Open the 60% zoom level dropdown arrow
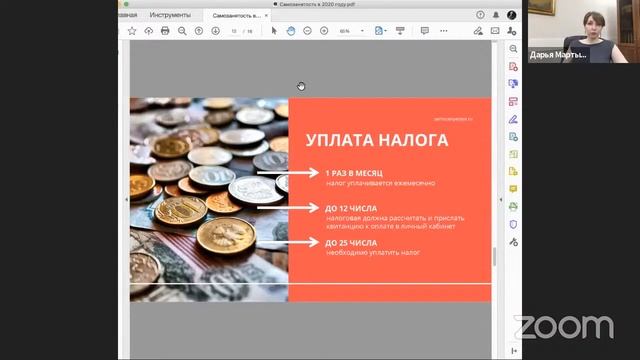Viewport: 640px width, 360px height. pos(362,31)
